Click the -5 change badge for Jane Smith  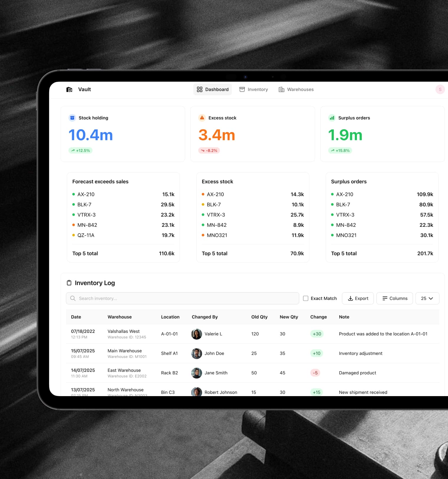coord(315,373)
